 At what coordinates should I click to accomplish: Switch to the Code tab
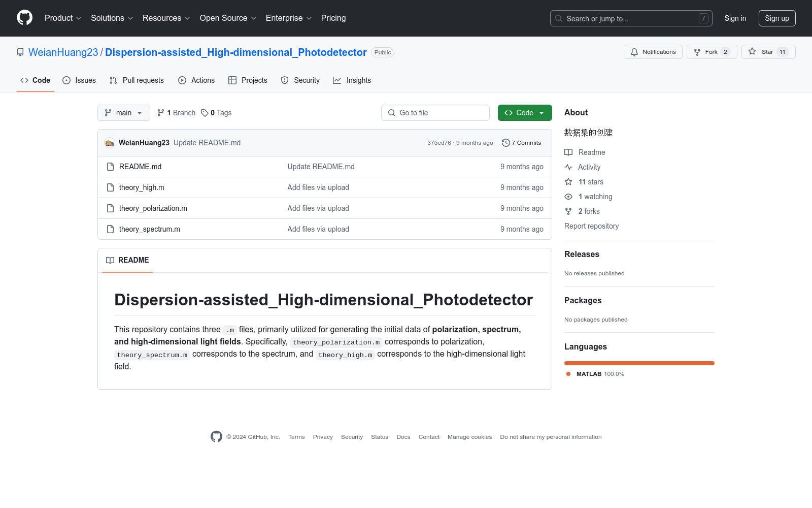(36, 80)
